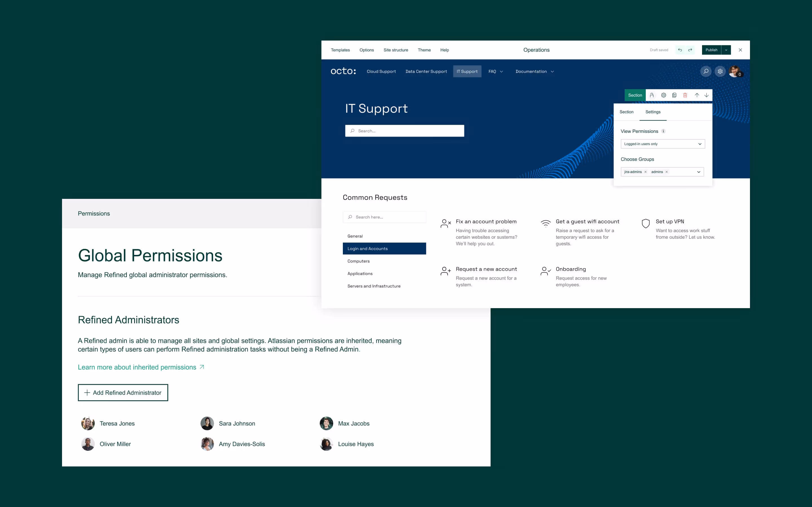Expand the Publish options arrow
This screenshot has width=812, height=507.
click(x=726, y=50)
